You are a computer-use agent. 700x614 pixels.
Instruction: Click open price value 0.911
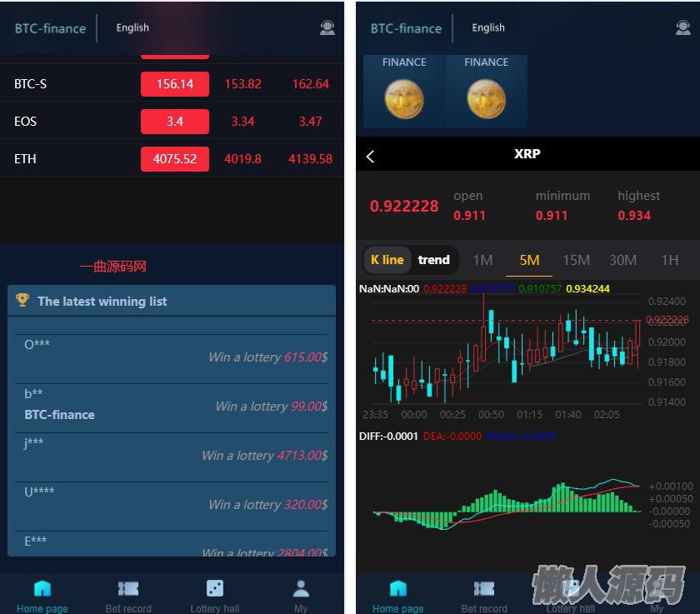click(469, 216)
